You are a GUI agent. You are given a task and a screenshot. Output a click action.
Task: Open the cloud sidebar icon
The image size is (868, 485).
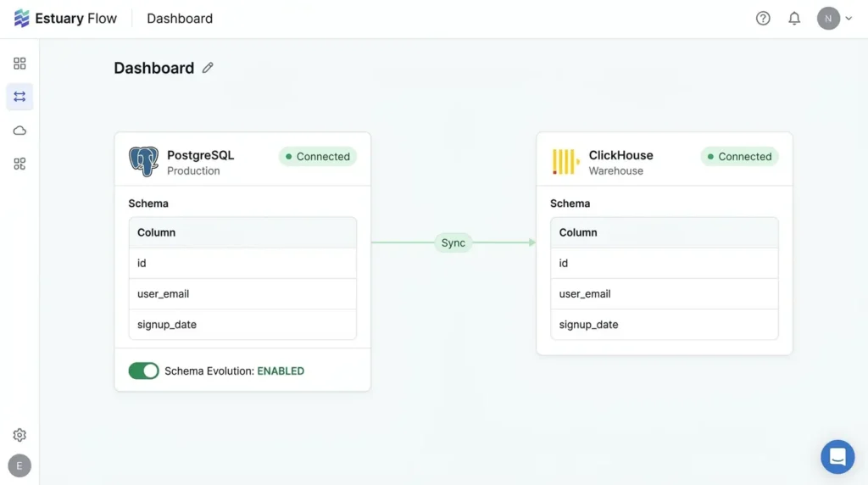19,131
